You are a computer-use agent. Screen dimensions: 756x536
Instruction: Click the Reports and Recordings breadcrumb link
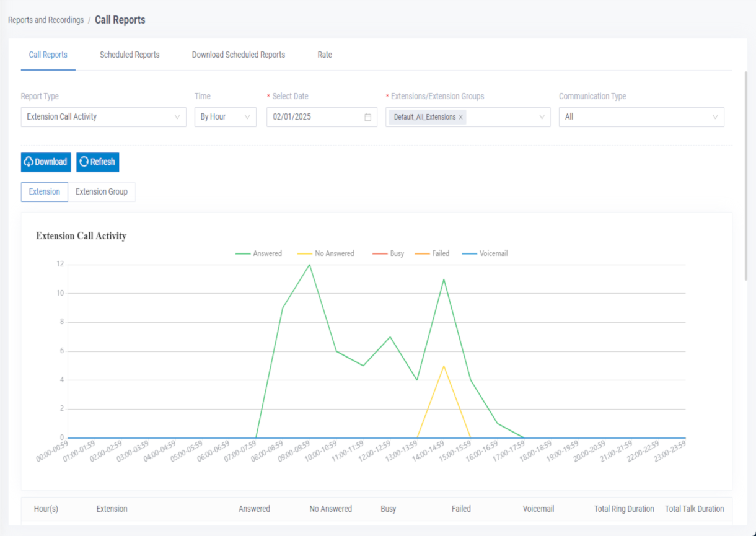(46, 20)
